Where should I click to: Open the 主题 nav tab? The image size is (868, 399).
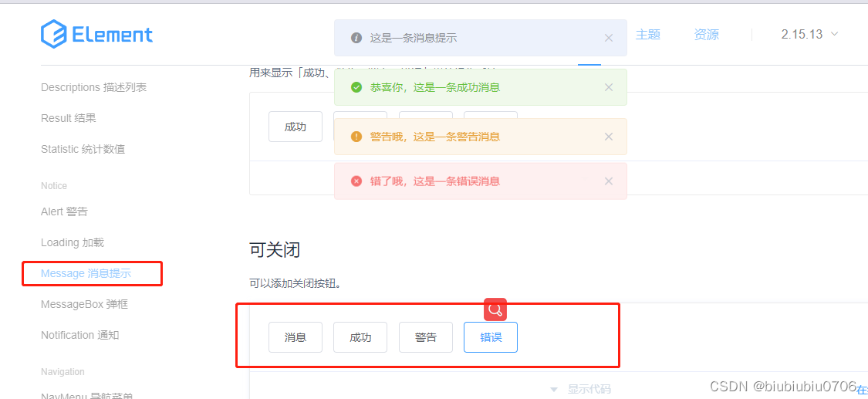(648, 35)
